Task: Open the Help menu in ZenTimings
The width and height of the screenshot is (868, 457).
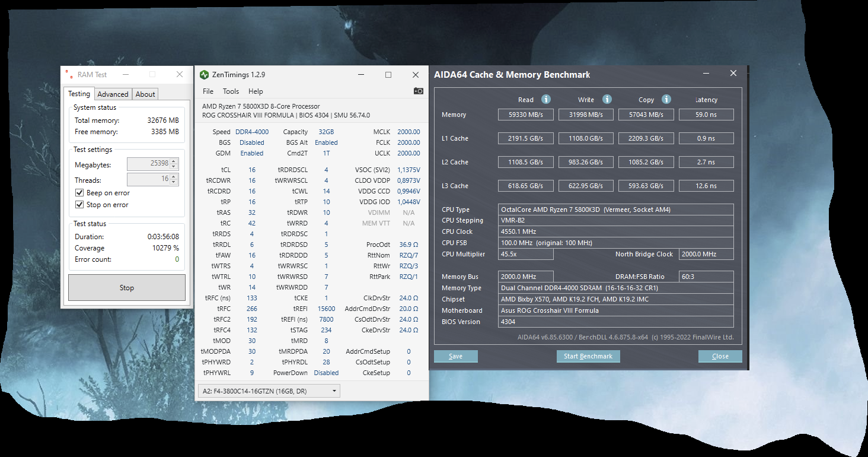Action: 256,91
